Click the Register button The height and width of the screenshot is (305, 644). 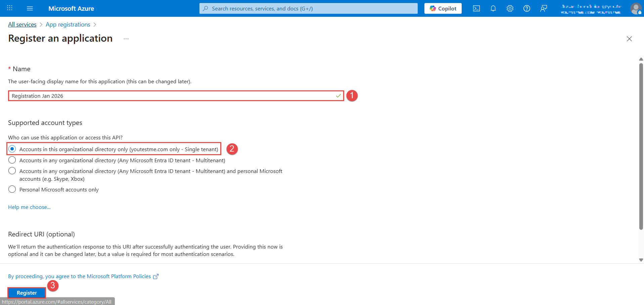(27, 293)
